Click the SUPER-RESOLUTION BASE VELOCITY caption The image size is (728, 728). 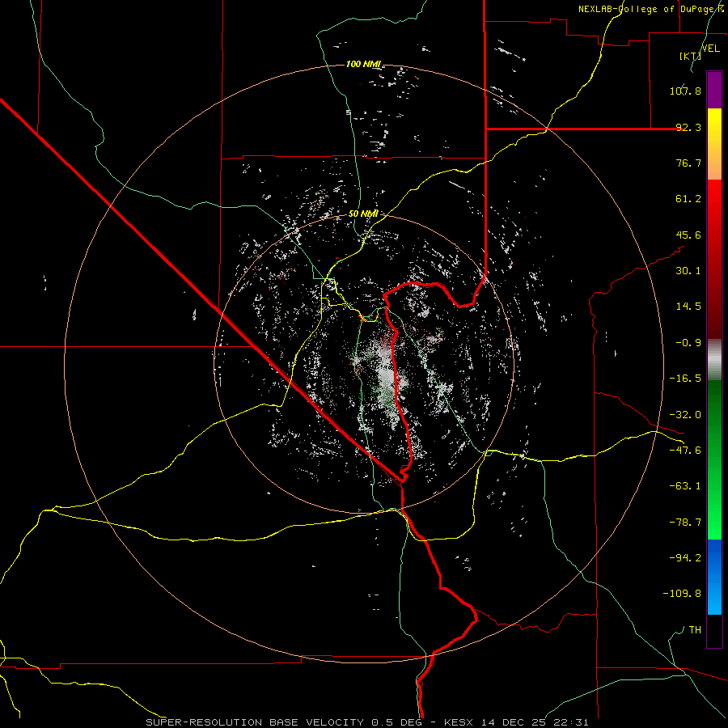click(256, 722)
